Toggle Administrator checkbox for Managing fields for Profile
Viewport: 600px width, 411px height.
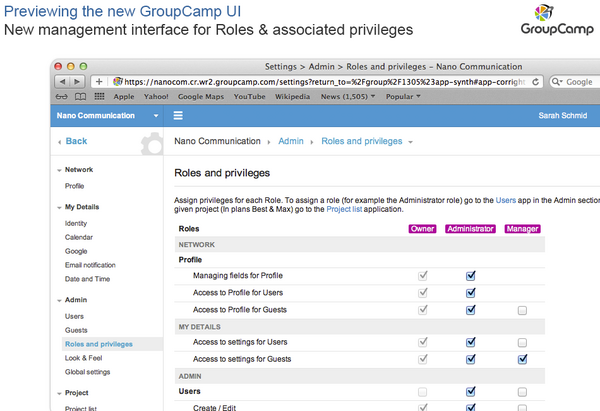click(x=471, y=276)
